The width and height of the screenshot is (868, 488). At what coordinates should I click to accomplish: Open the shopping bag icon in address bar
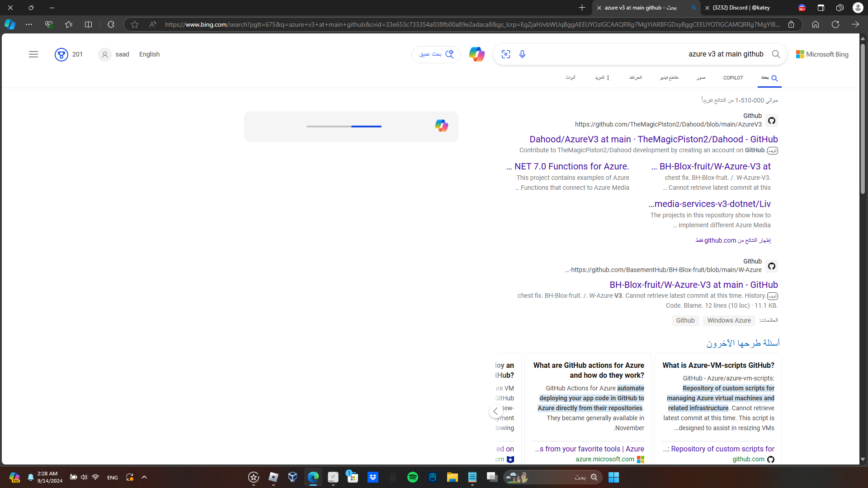(791, 24)
